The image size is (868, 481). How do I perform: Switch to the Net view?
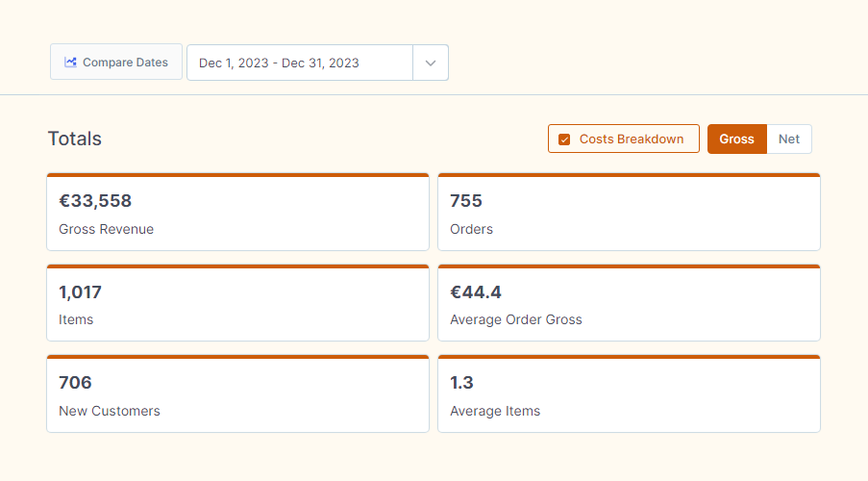click(x=789, y=139)
